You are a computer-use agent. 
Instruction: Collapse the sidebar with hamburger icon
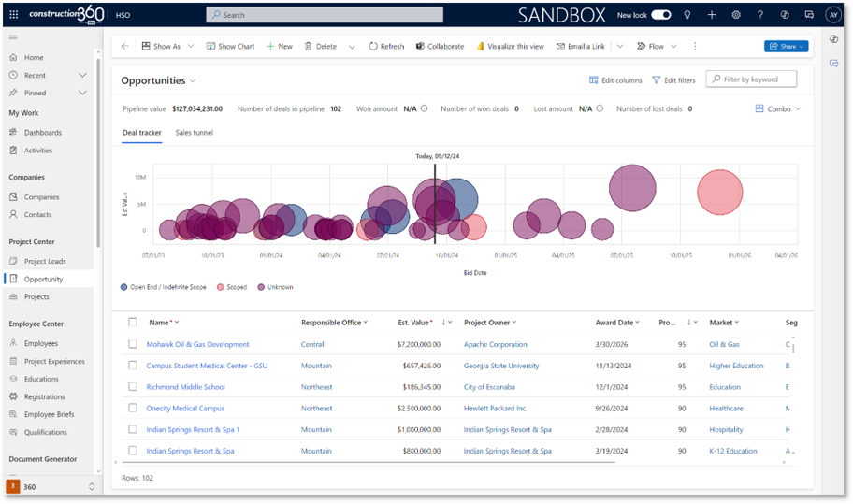[x=13, y=37]
